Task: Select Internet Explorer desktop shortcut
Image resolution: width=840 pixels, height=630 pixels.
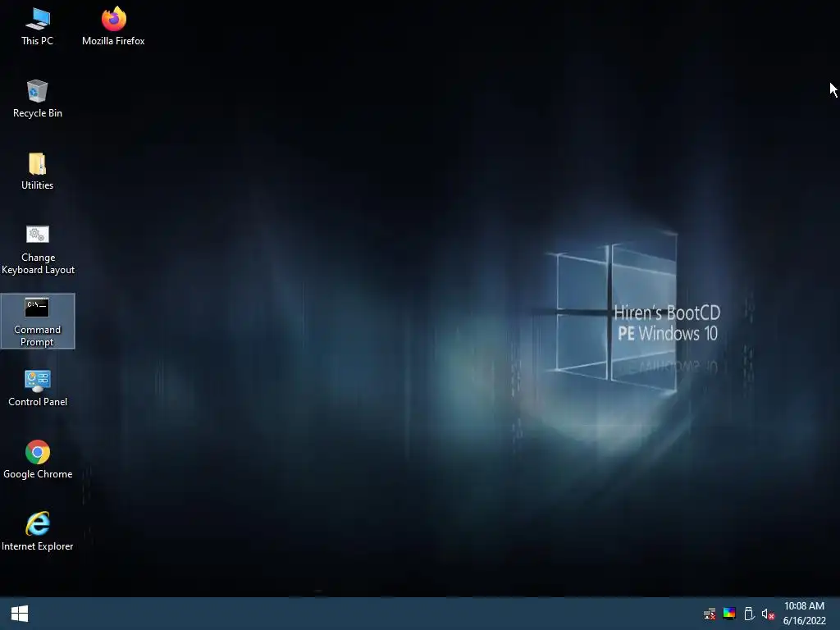Action: (38, 532)
